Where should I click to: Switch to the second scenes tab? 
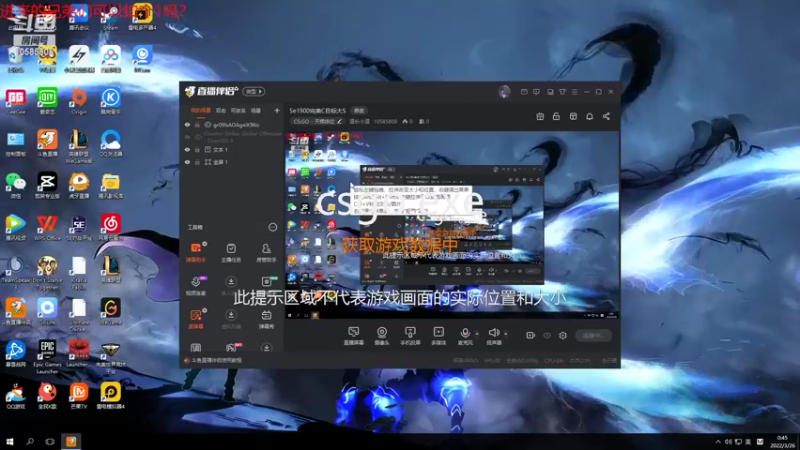coord(220,110)
